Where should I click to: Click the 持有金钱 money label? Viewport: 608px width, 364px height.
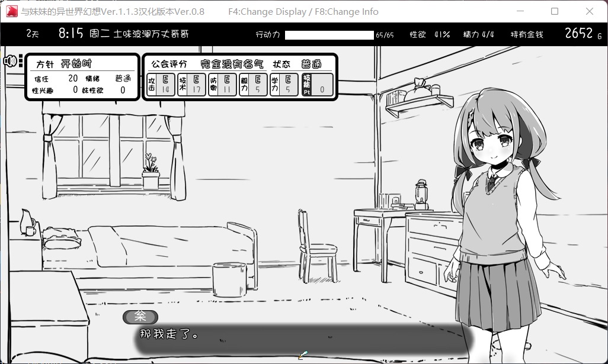(x=527, y=34)
